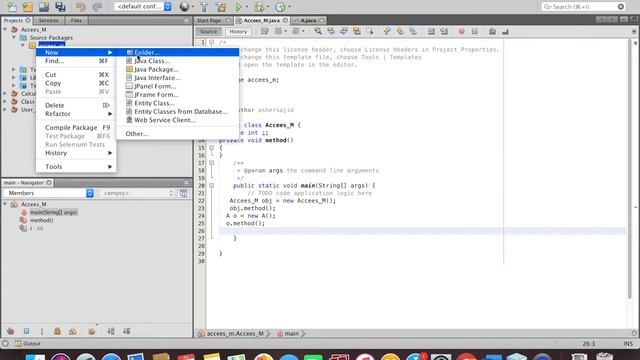
Task: Choose Java Interface... in the New submenu
Action: [x=178, y=78]
